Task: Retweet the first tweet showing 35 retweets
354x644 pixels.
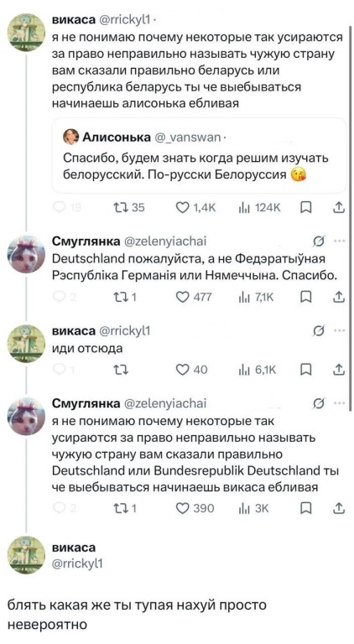Action: pyautogui.click(x=128, y=208)
